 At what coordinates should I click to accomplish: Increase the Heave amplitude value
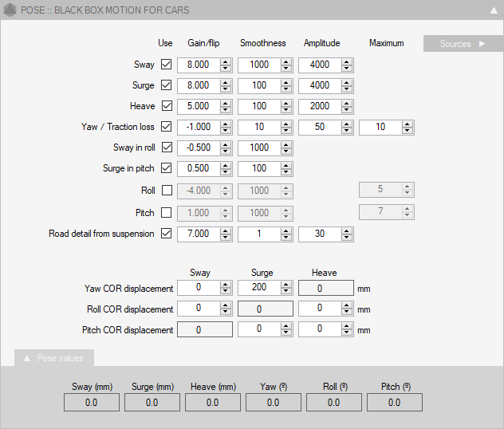[346, 103]
